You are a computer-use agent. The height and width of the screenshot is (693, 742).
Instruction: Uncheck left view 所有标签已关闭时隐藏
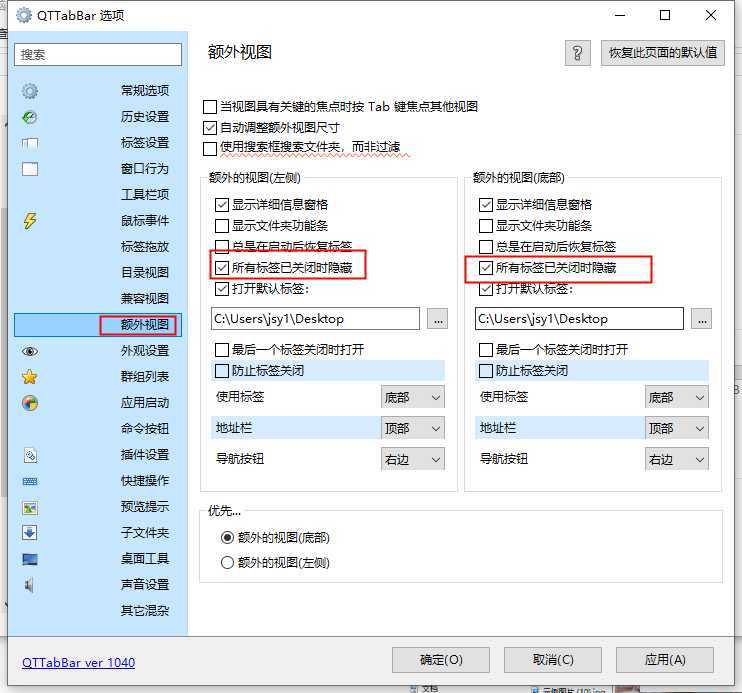[222, 268]
